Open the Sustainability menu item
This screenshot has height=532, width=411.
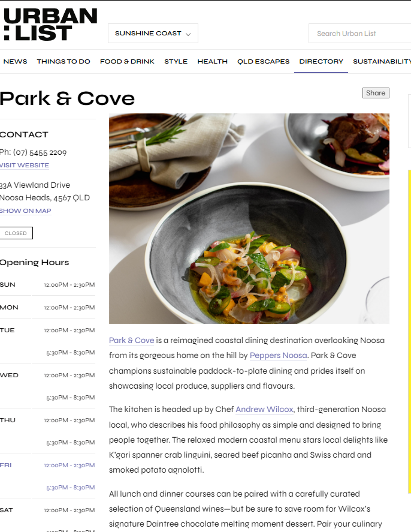tap(382, 61)
